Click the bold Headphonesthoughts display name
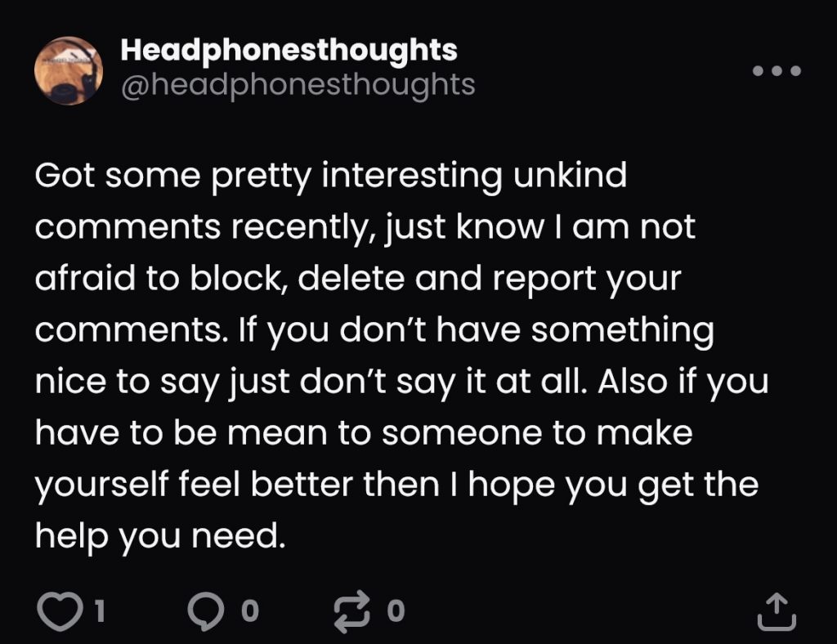 click(x=288, y=51)
